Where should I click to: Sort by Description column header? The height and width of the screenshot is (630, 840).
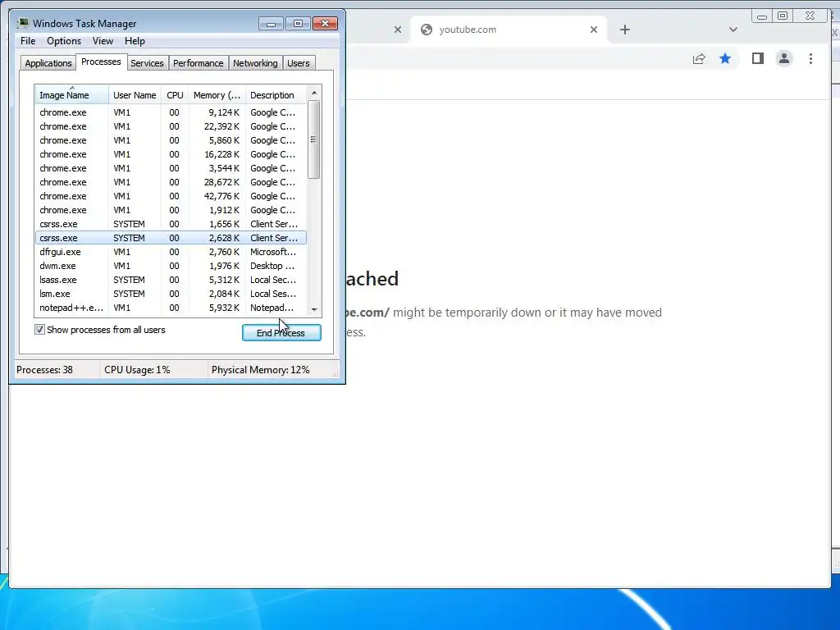tap(276, 95)
